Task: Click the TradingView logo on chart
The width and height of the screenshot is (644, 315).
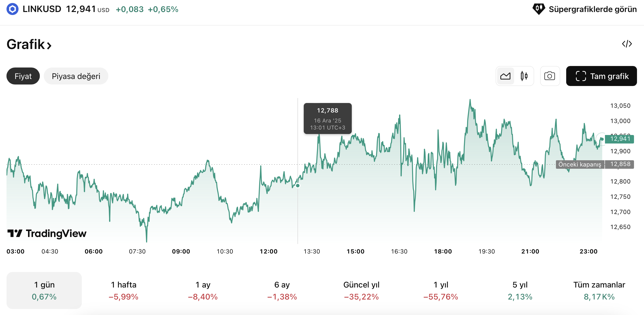Action: coord(47,233)
